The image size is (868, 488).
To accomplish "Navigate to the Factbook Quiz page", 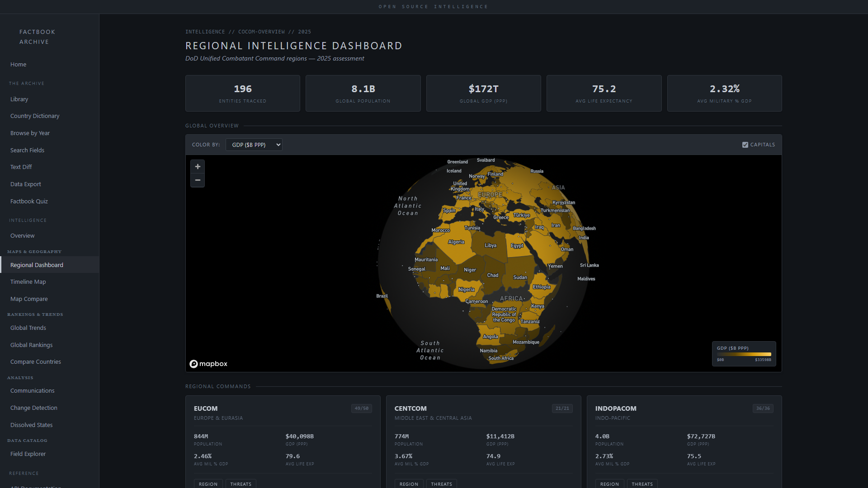I will [29, 201].
